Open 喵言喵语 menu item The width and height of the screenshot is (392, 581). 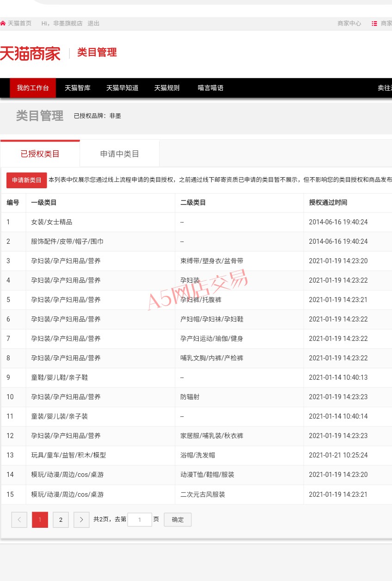point(211,88)
